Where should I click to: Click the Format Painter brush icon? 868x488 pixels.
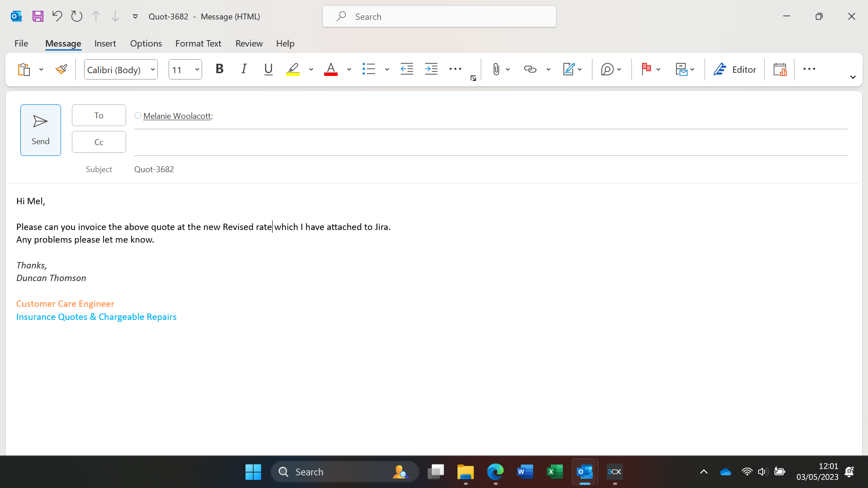61,69
